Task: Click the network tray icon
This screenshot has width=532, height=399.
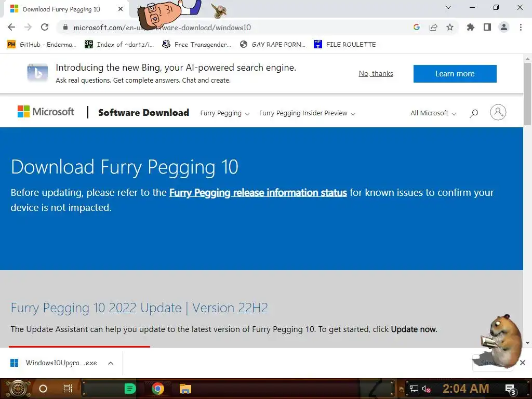Action: point(414,389)
